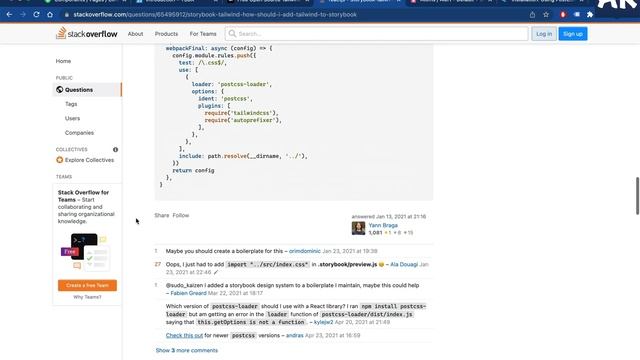
Task: Open Tags in left sidebar
Action: (71, 104)
